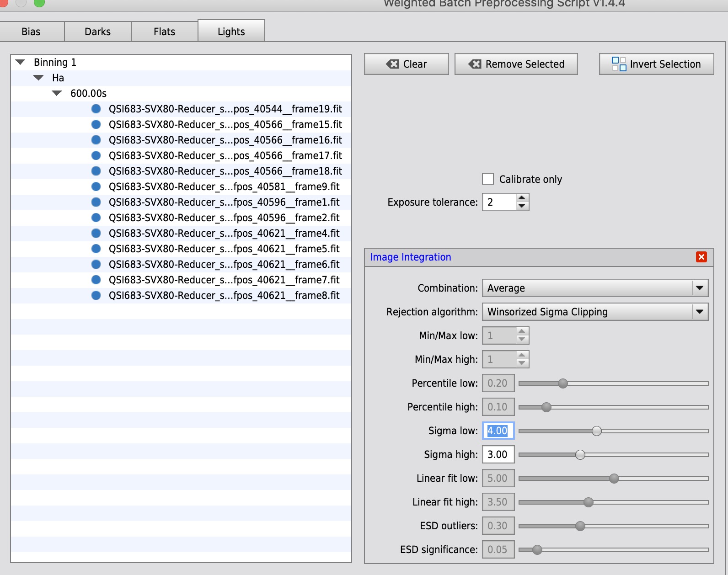Image resolution: width=728 pixels, height=575 pixels.
Task: Click the Exposure tolerance field
Action: click(x=499, y=202)
